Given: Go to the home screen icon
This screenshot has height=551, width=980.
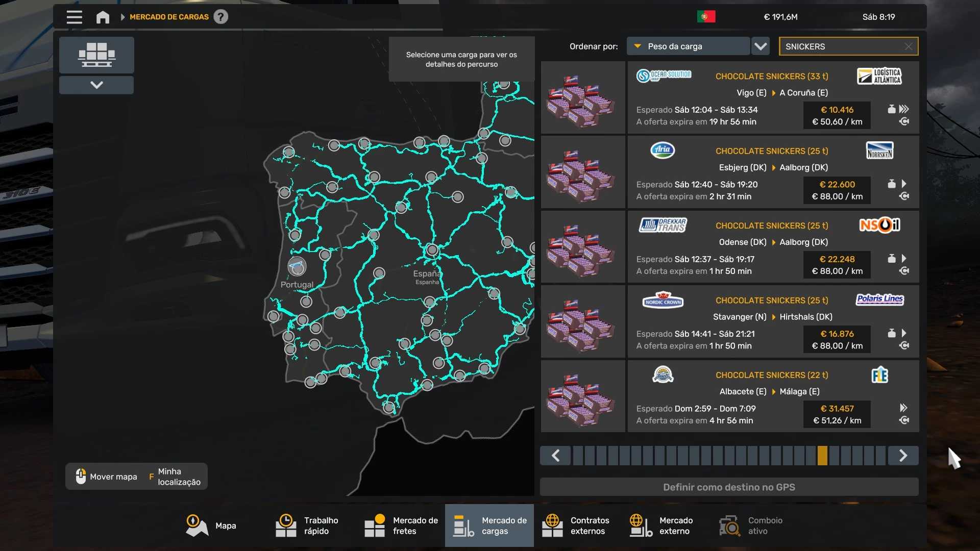Looking at the screenshot, I should 103,17.
